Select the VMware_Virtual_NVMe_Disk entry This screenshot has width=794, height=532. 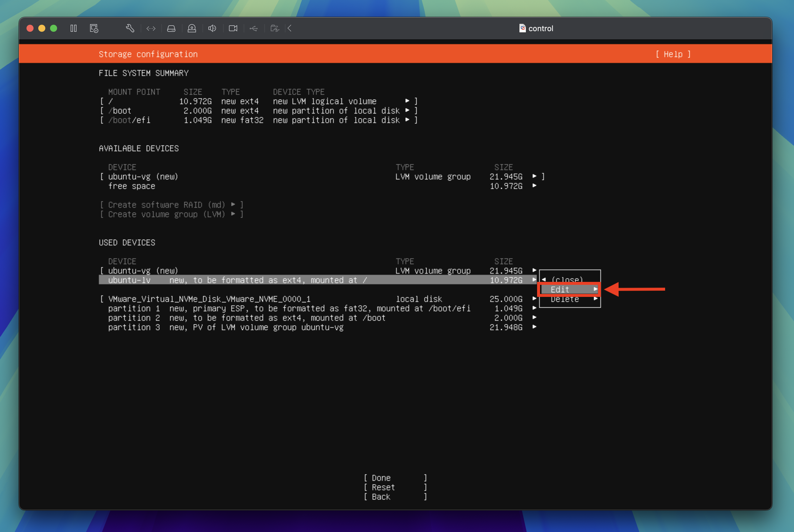[209, 299]
